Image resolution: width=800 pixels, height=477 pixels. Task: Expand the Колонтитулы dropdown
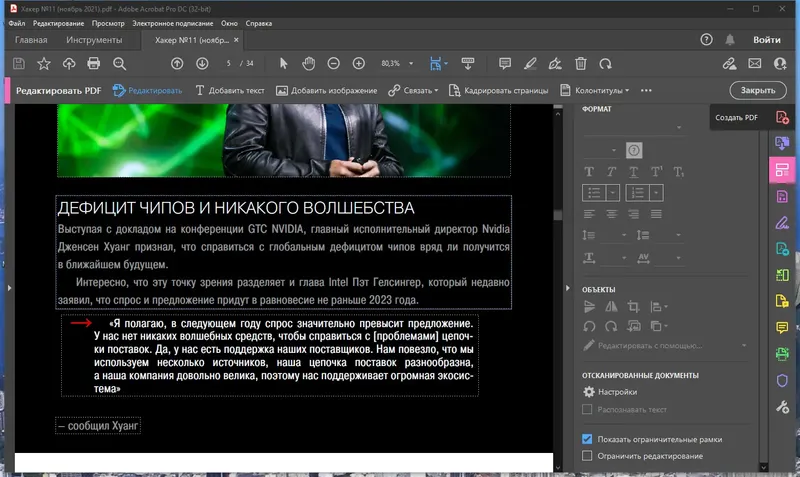pos(599,90)
